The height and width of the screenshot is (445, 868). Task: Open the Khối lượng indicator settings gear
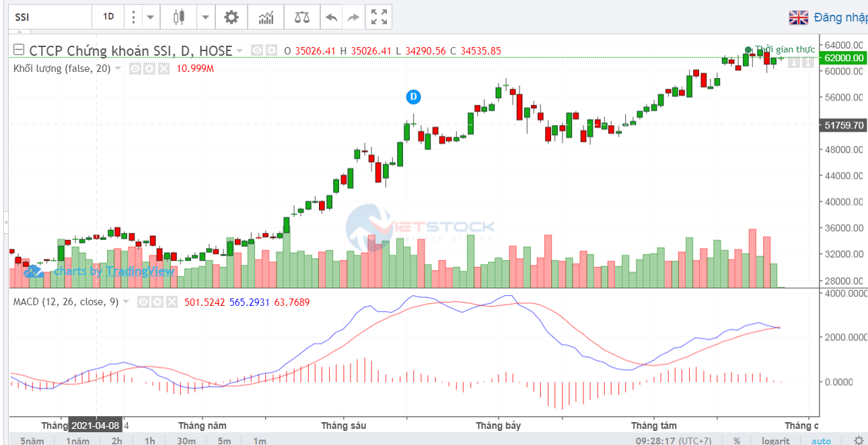[x=149, y=69]
